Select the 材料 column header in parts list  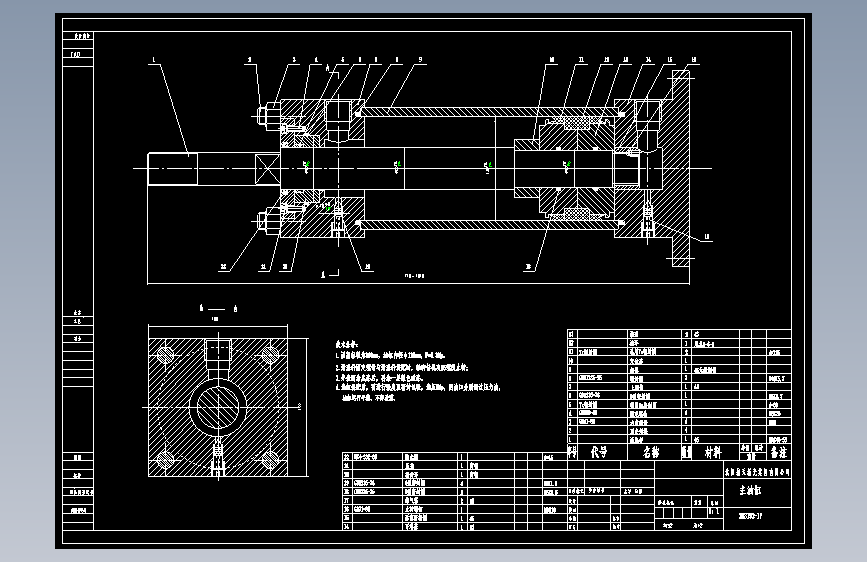tap(713, 452)
